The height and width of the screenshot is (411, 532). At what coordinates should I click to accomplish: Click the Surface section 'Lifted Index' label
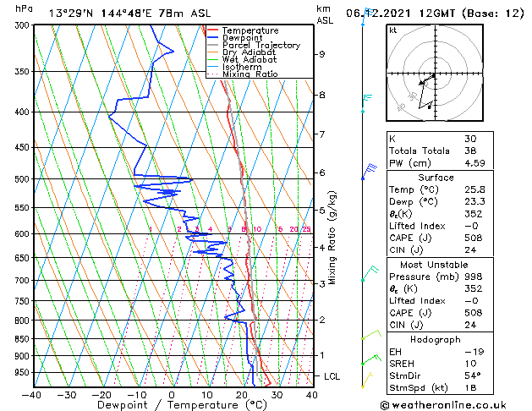pos(417,226)
